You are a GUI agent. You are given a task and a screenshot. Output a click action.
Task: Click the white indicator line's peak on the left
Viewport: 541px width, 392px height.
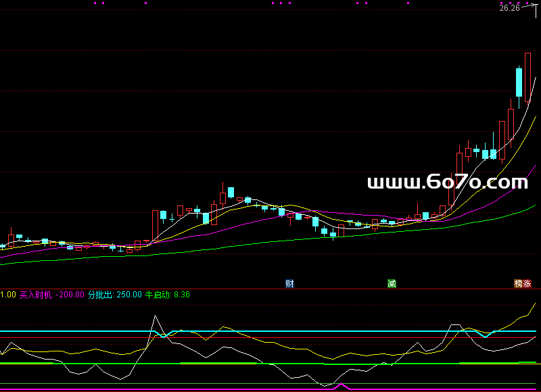pos(156,316)
